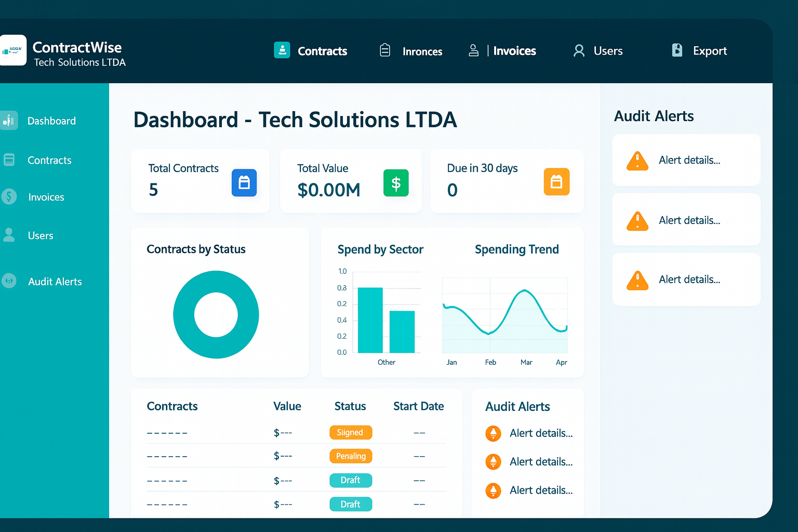Select the Dashboard icon in the sidebar
The image size is (798, 532).
[9, 120]
